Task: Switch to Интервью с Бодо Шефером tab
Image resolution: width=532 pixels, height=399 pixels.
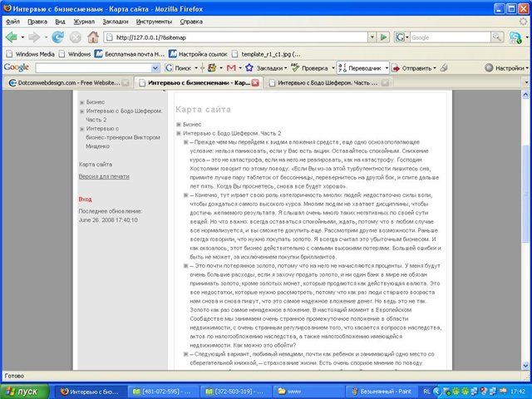Action: [328, 82]
